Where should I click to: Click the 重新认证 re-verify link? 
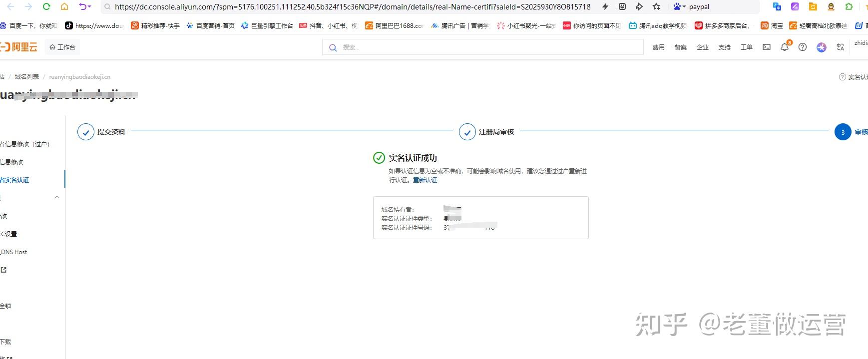(425, 180)
